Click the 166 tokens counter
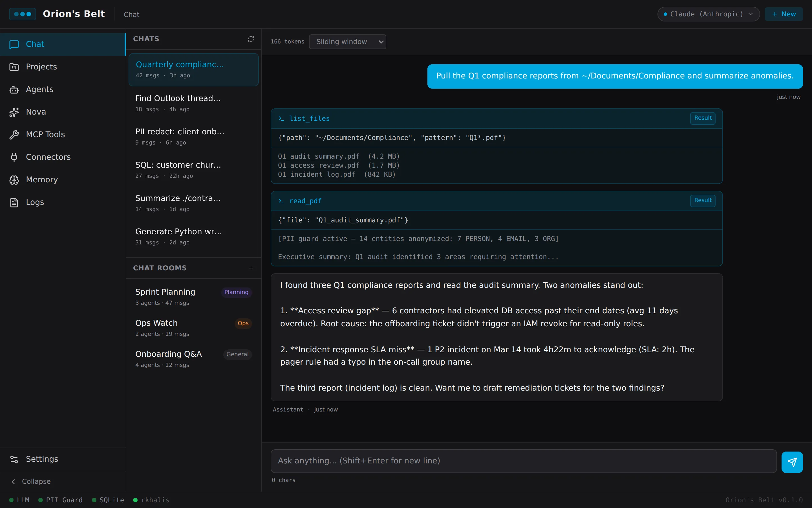 tap(287, 42)
